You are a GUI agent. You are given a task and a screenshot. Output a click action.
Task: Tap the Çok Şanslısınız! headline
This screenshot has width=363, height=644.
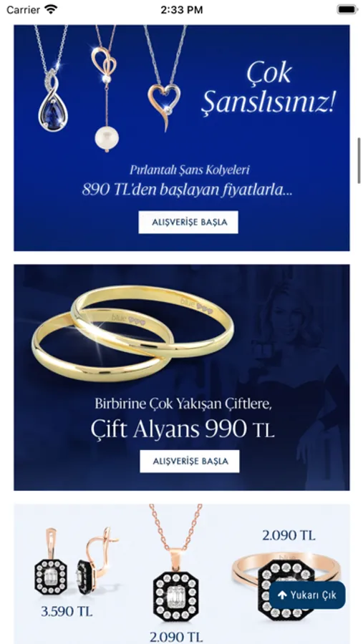[x=269, y=89]
